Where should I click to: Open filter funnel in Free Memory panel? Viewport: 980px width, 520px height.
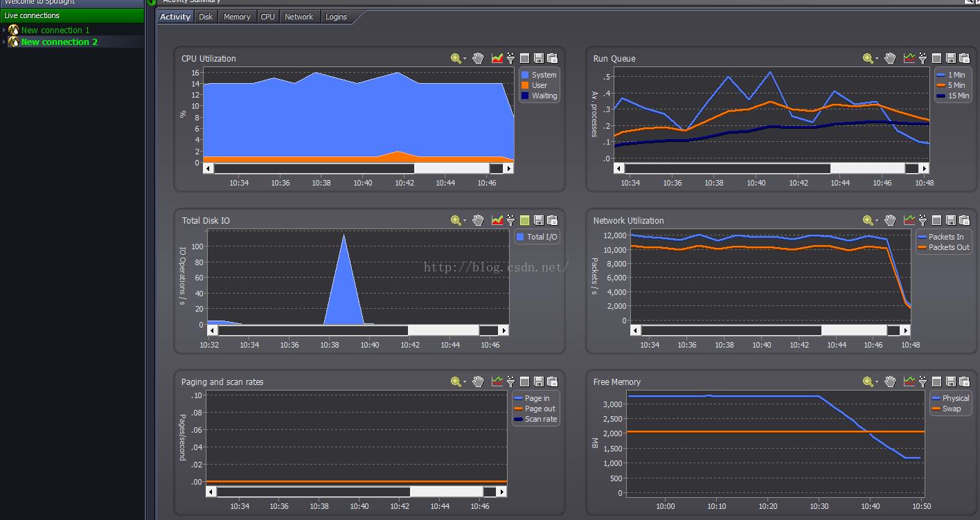pyautogui.click(x=923, y=382)
